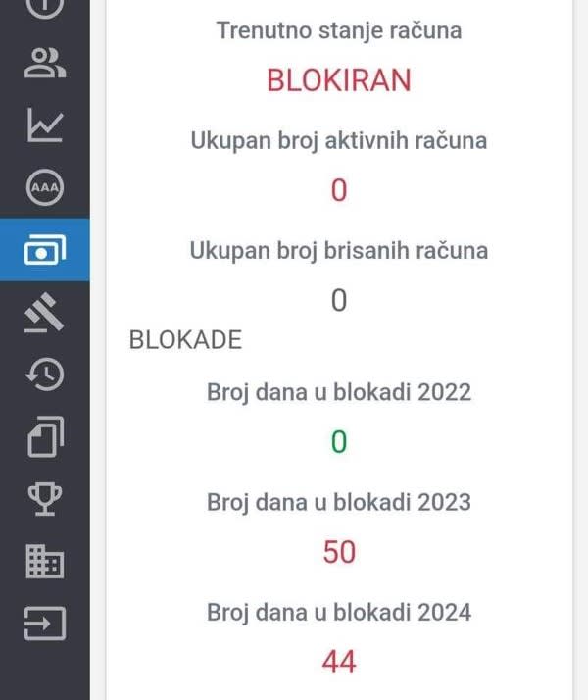
Task: Click the Trenutno stanje računa label
Action: point(339,30)
